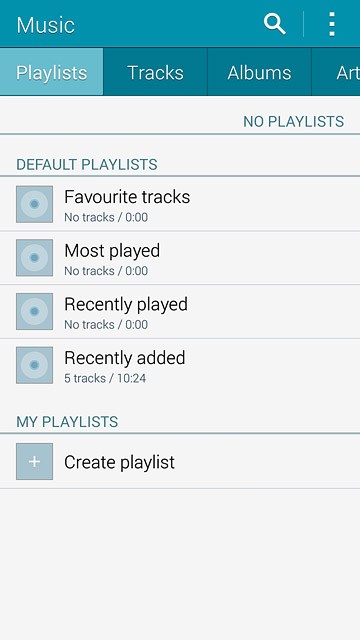Open the Recently played playlist
This screenshot has height=640, width=360.
coord(180,312)
